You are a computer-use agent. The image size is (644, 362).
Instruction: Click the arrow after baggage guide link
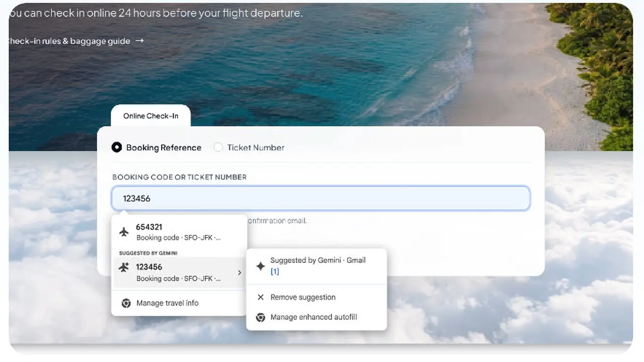point(140,40)
